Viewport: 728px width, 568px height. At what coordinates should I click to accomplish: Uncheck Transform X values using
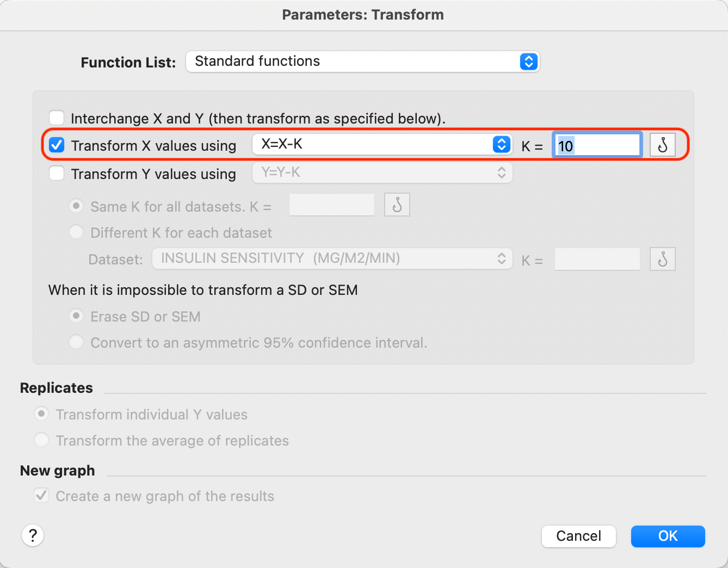tap(57, 145)
